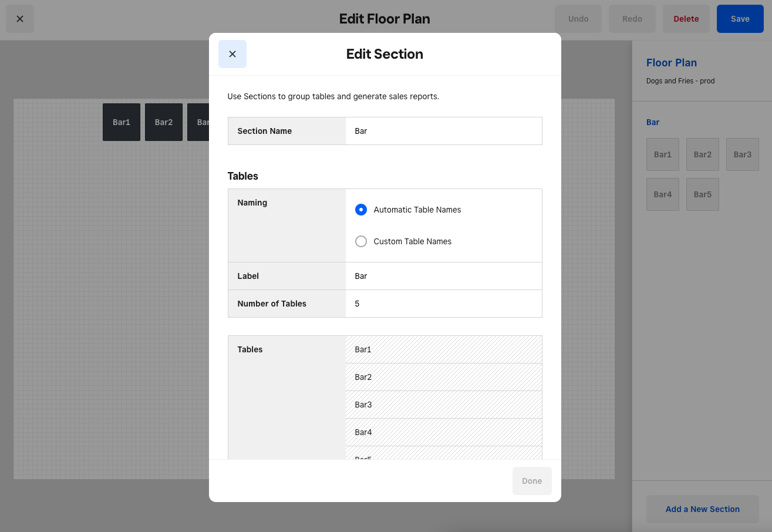
Task: Select Bar3 tile in the sidebar
Action: click(x=743, y=154)
